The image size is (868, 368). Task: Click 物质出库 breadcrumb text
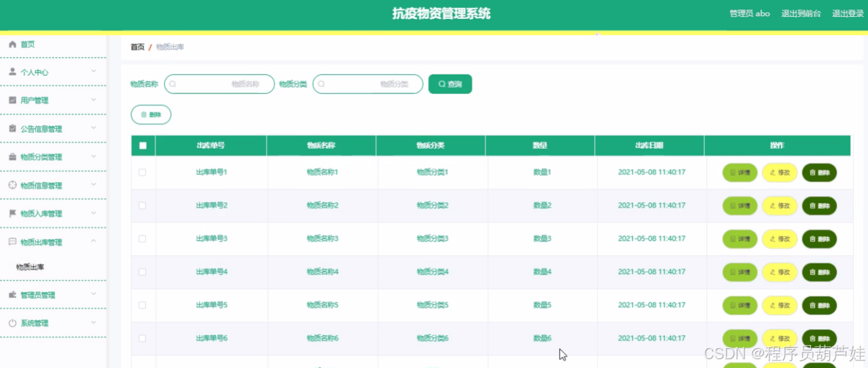170,47
